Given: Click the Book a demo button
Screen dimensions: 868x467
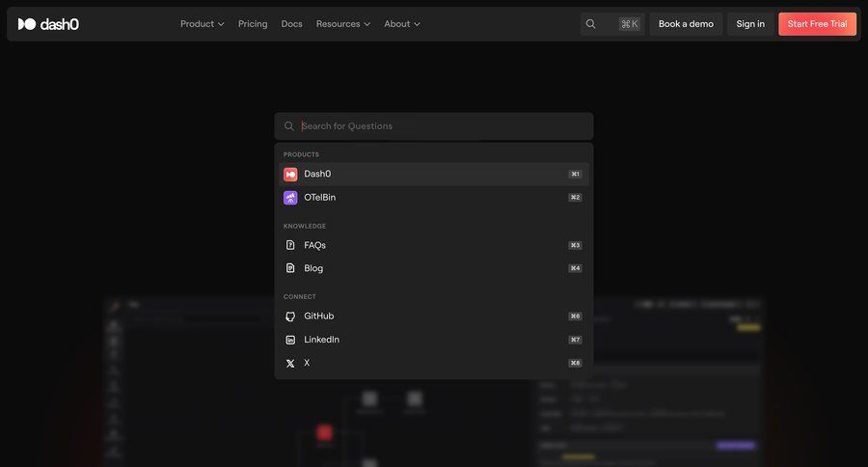Looking at the screenshot, I should [x=686, y=24].
